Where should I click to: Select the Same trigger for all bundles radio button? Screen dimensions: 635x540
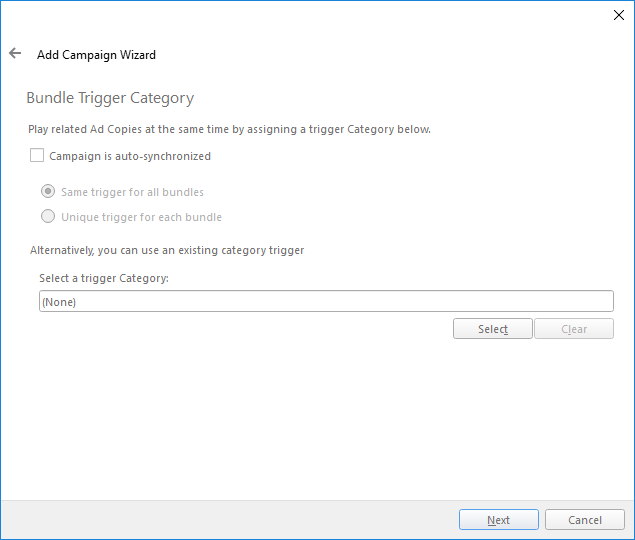pyautogui.click(x=48, y=191)
